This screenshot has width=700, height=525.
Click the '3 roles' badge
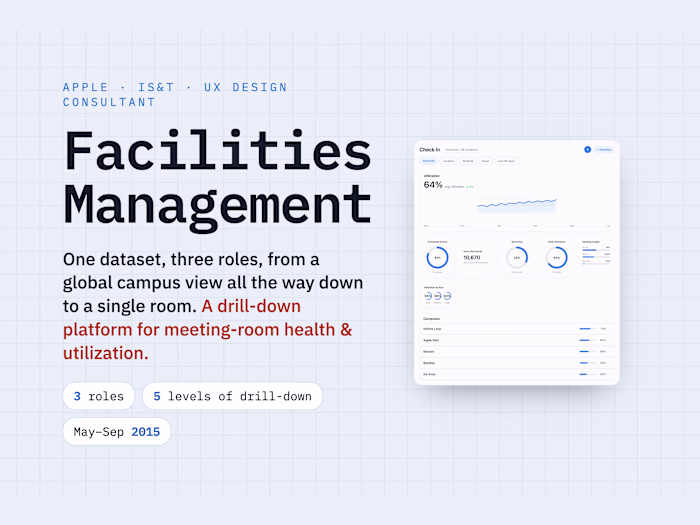99,396
